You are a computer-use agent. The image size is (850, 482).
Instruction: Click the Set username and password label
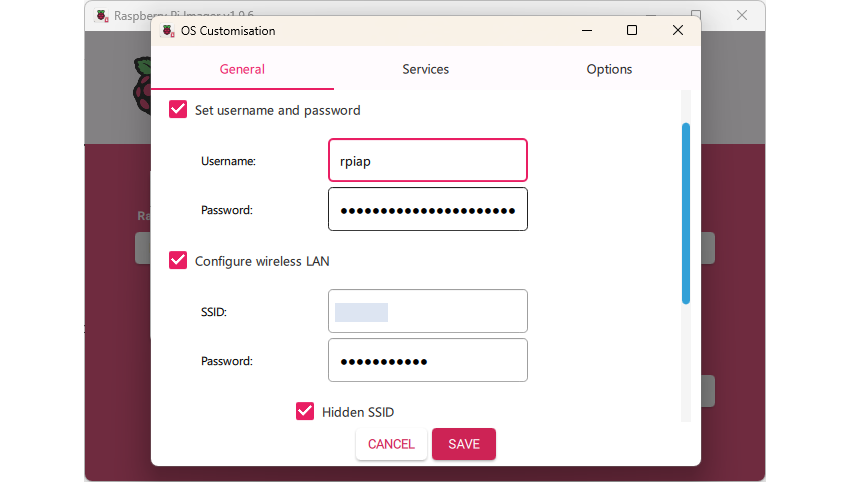click(278, 110)
